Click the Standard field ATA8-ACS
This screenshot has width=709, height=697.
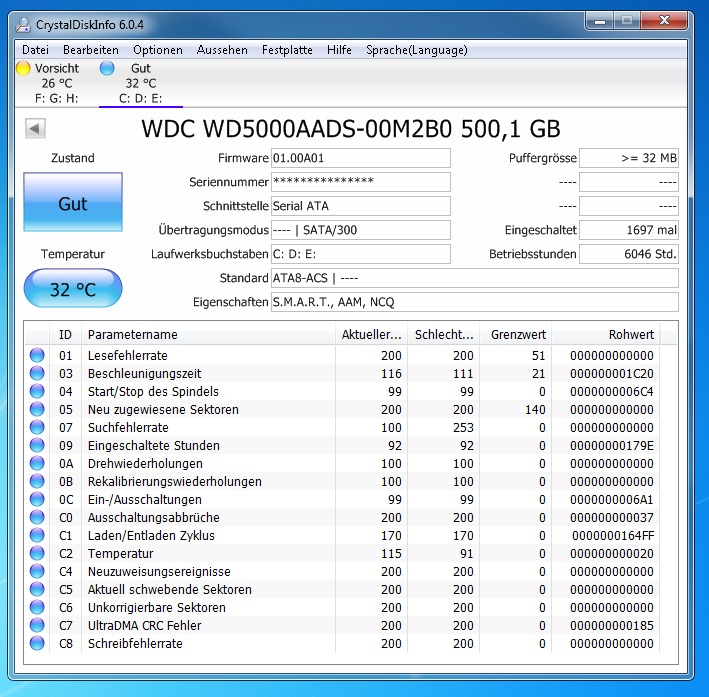point(475,278)
